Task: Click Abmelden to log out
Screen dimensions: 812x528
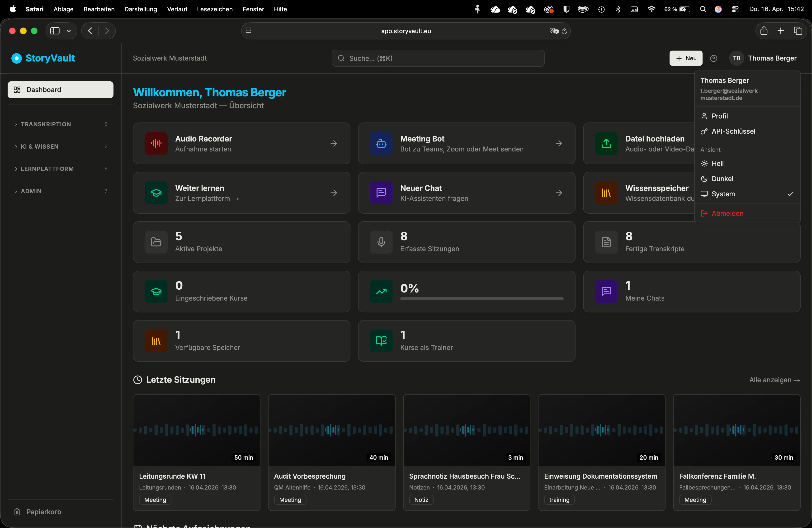Action: click(x=747, y=213)
